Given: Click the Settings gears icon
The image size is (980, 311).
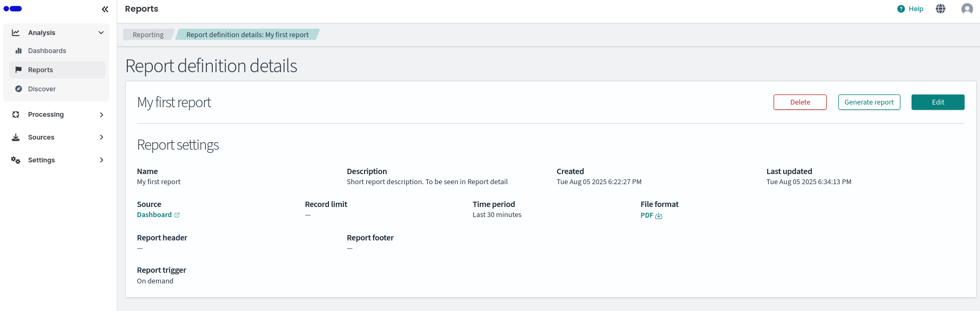Looking at the screenshot, I should click(x=16, y=160).
